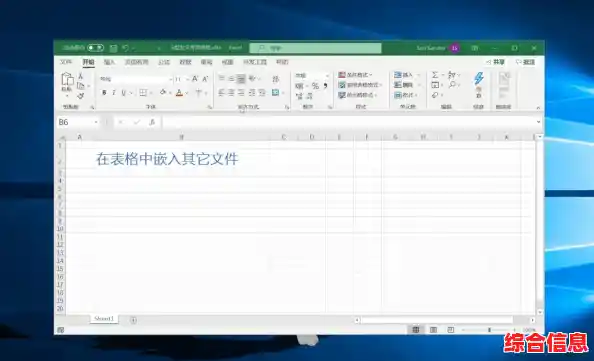Decrease font size with the smaller A
Screen dimensions: 594x361
pyautogui.click(x=205, y=79)
